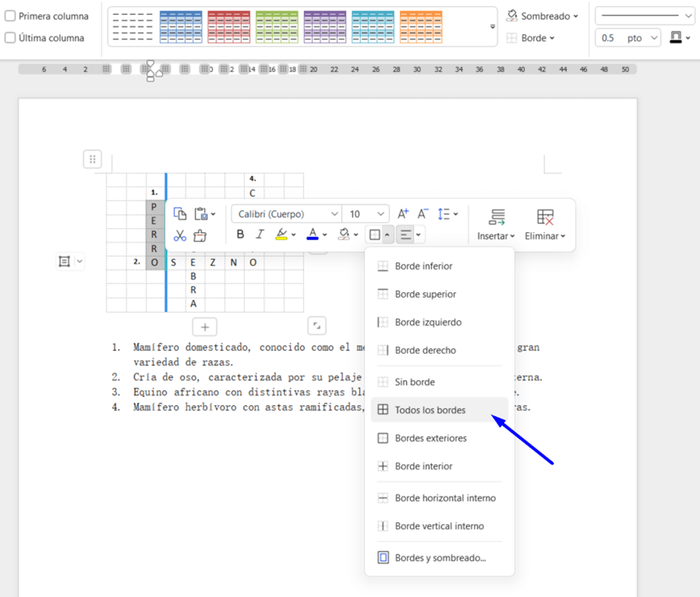Expand the Eliminar dropdown
Image resolution: width=700 pixels, height=597 pixels.
coord(545,236)
